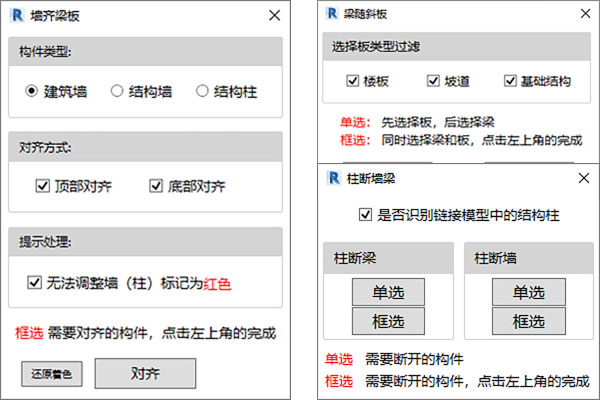
Task: Choose the 结构墙 radio option
Action: (117, 91)
